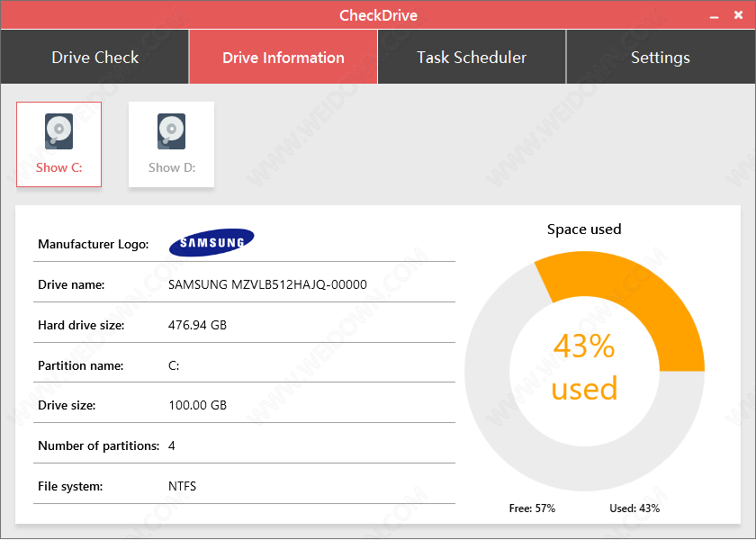This screenshot has width=756, height=540.
Task: Open the Drive Information tab
Action: click(283, 57)
